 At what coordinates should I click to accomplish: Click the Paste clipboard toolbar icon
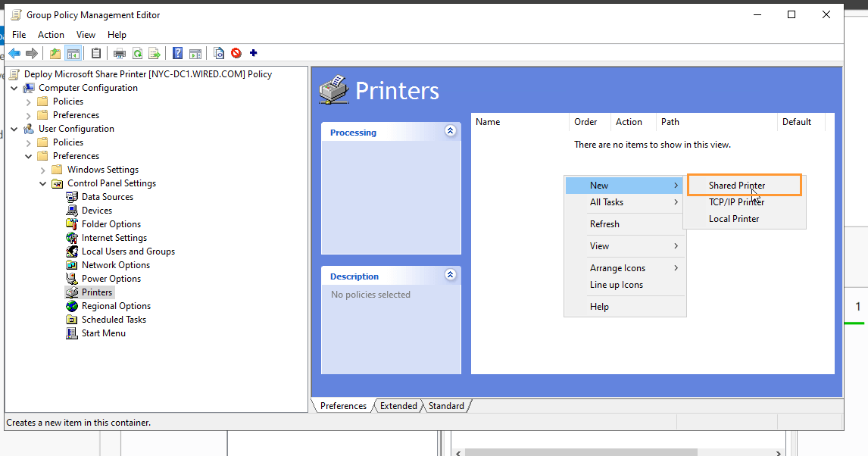point(96,53)
